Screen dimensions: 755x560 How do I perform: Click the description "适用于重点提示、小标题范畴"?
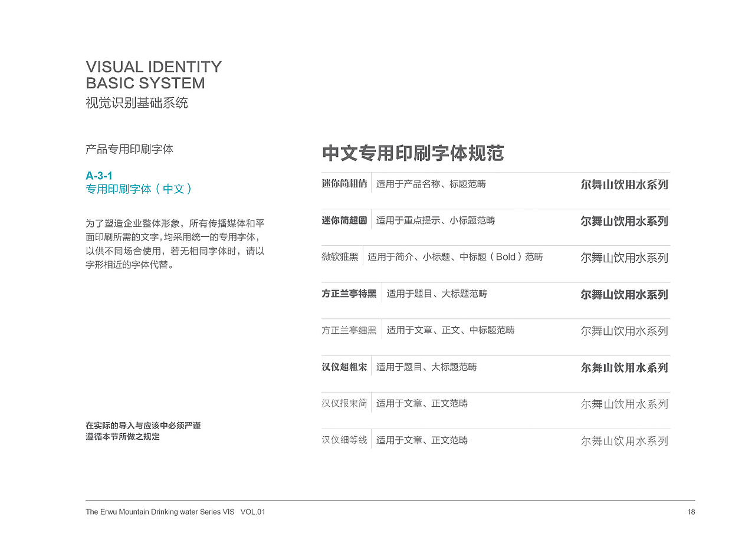(x=436, y=220)
